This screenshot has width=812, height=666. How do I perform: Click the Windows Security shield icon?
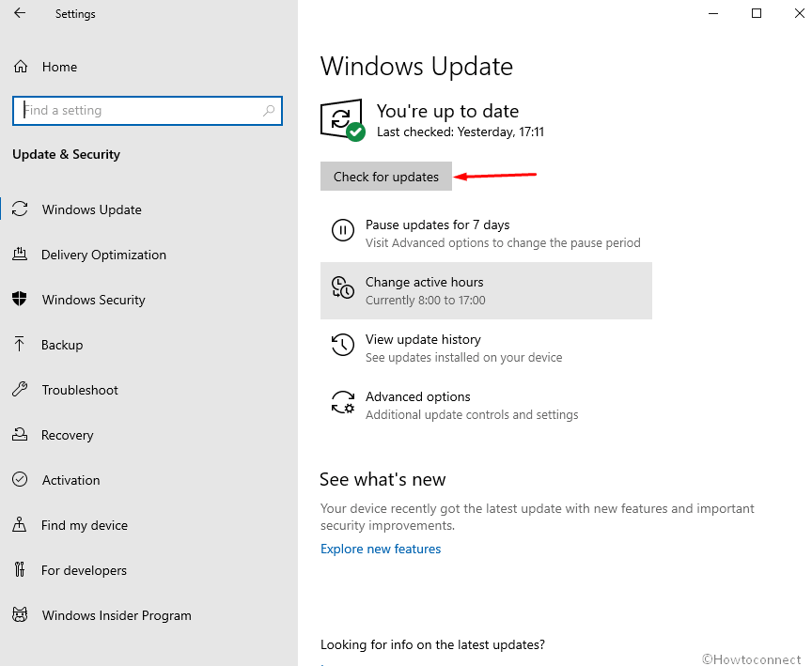point(20,299)
